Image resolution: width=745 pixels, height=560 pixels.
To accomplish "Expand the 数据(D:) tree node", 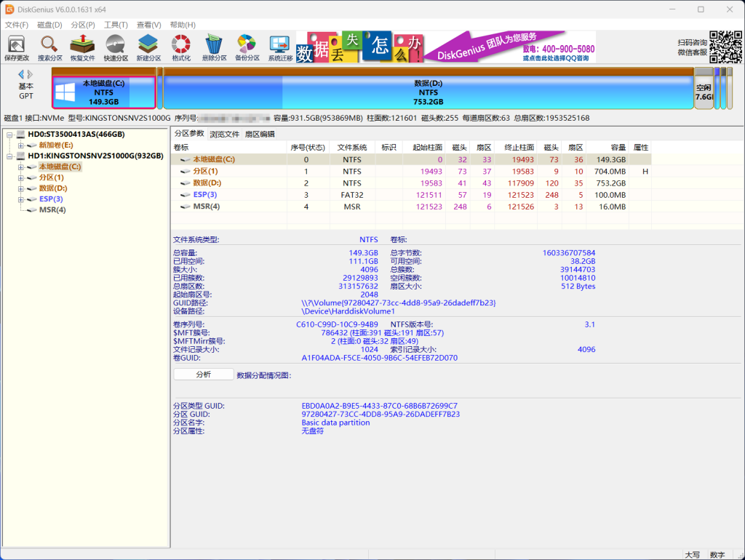I will pyautogui.click(x=20, y=188).
